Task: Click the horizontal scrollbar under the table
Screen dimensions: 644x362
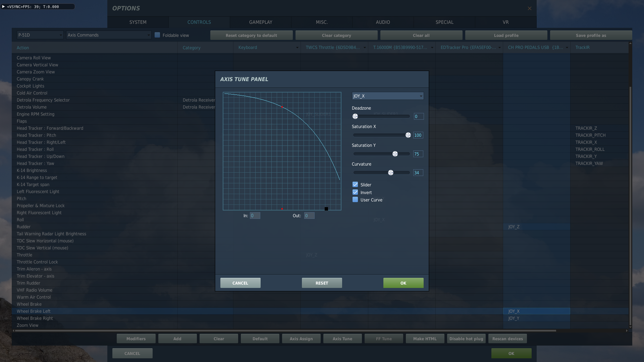Action: click(285, 330)
